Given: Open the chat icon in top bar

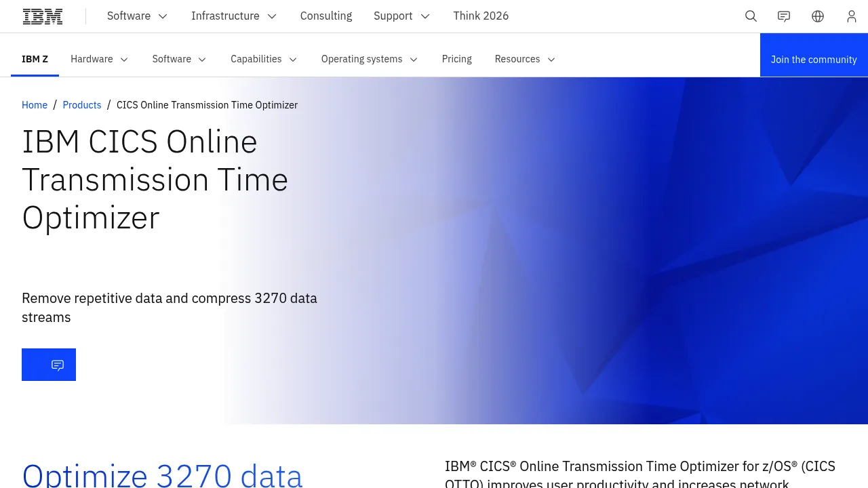Looking at the screenshot, I should pos(784,16).
